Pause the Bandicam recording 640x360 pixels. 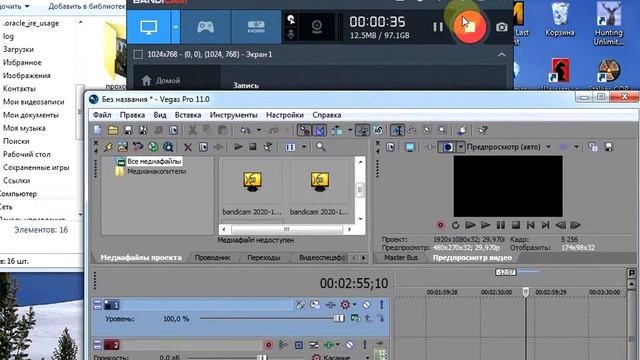click(438, 27)
